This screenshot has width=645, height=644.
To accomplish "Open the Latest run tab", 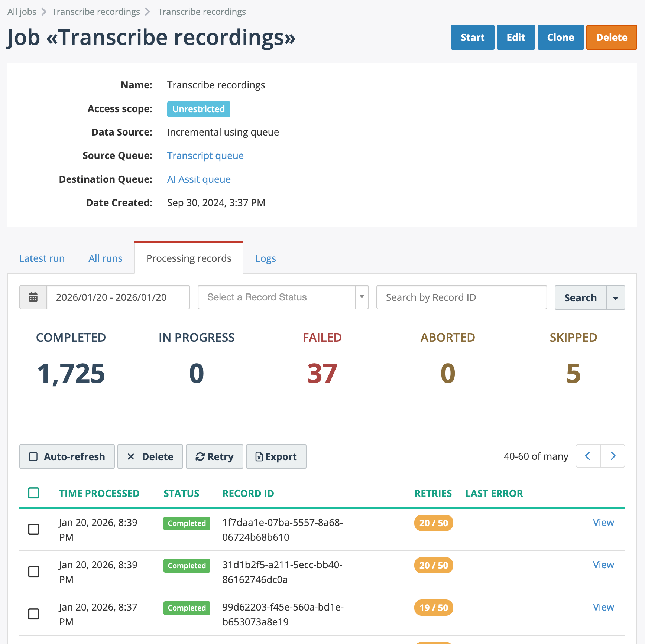I will [x=42, y=258].
